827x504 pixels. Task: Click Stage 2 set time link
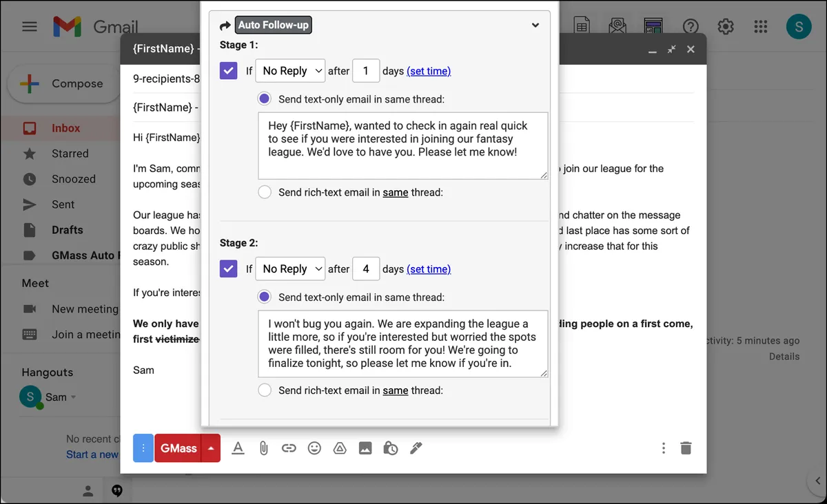pyautogui.click(x=429, y=269)
